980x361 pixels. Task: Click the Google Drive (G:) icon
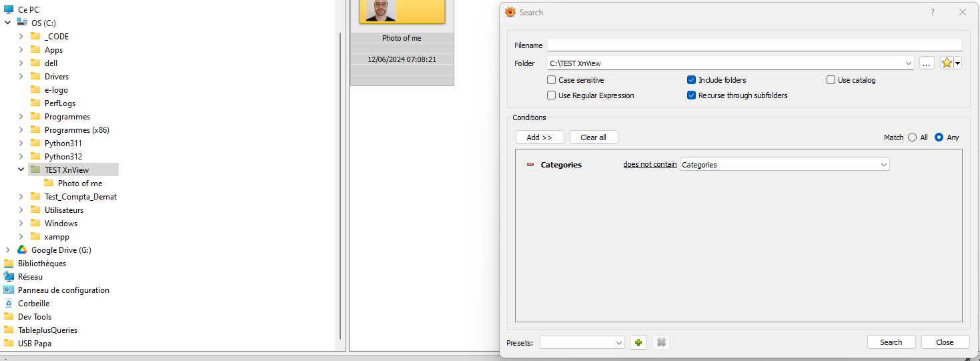click(x=22, y=250)
